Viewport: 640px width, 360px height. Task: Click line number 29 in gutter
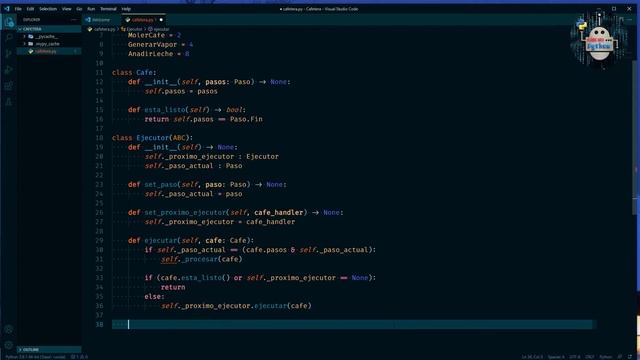[x=100, y=240]
